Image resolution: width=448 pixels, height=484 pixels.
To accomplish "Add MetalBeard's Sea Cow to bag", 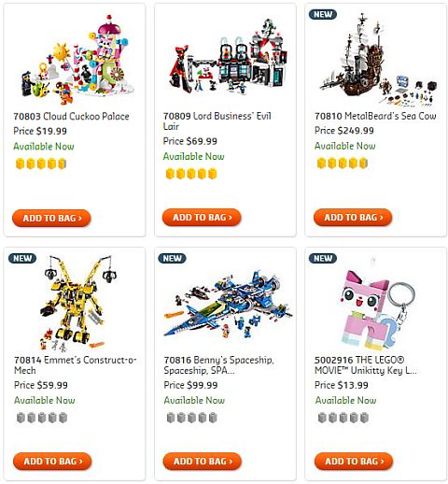I will tap(353, 218).
